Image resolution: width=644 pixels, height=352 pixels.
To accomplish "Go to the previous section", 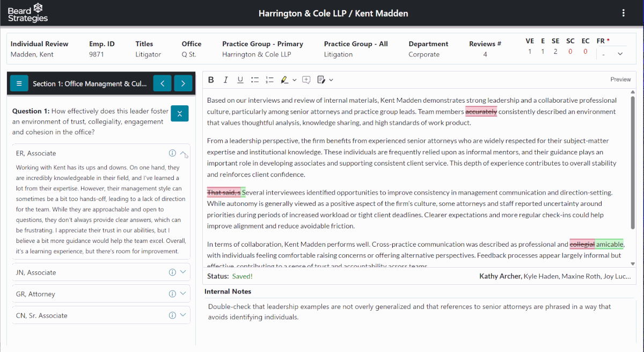I will tap(162, 83).
